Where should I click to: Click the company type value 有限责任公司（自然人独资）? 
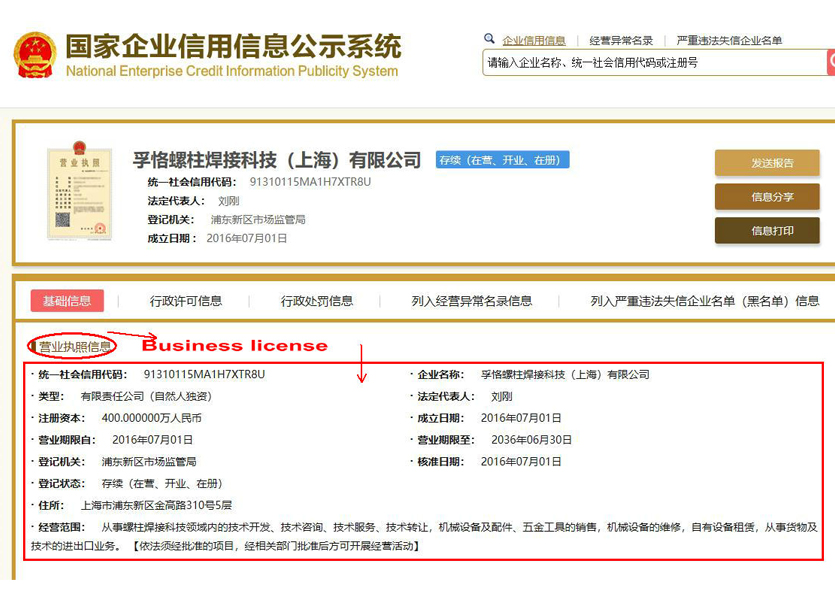point(146,397)
